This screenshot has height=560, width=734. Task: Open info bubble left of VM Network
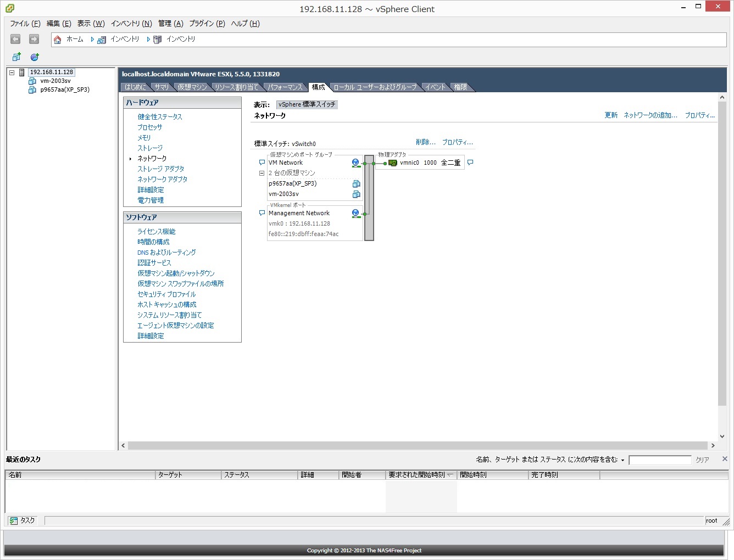point(262,163)
